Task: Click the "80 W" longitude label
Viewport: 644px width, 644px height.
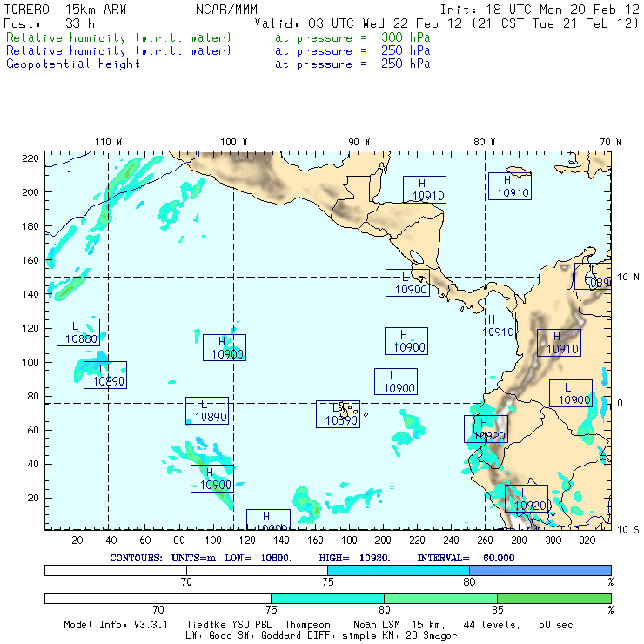Action: [x=484, y=142]
